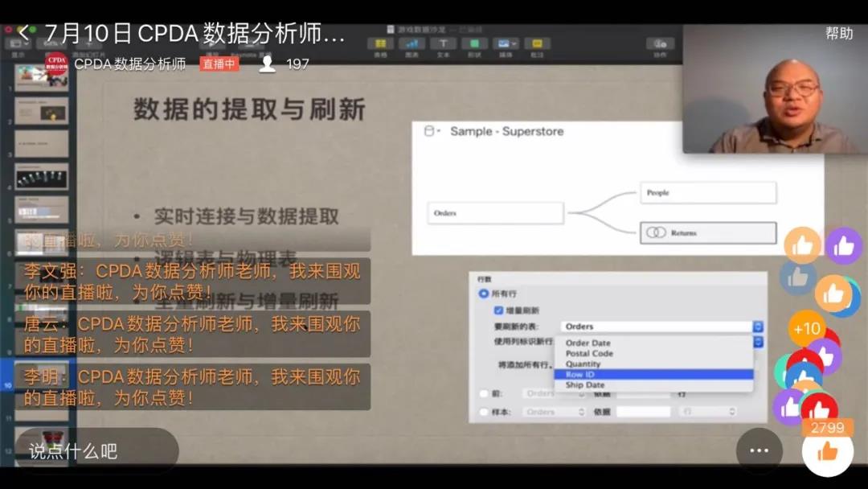Select slide 4 thumbnail in navigator
Screen dimensions: 868x489
click(x=42, y=177)
